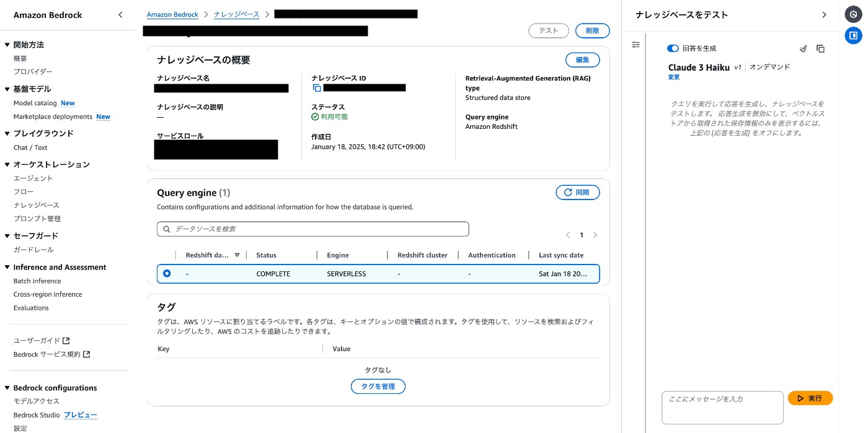Open the dash link in query engine row
This screenshot has width=868, height=433.
[187, 274]
